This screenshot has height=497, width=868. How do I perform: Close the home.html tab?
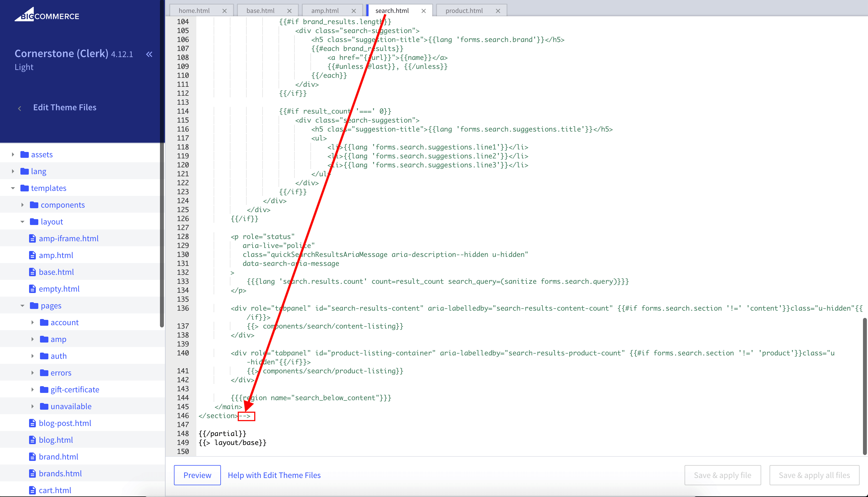[225, 11]
